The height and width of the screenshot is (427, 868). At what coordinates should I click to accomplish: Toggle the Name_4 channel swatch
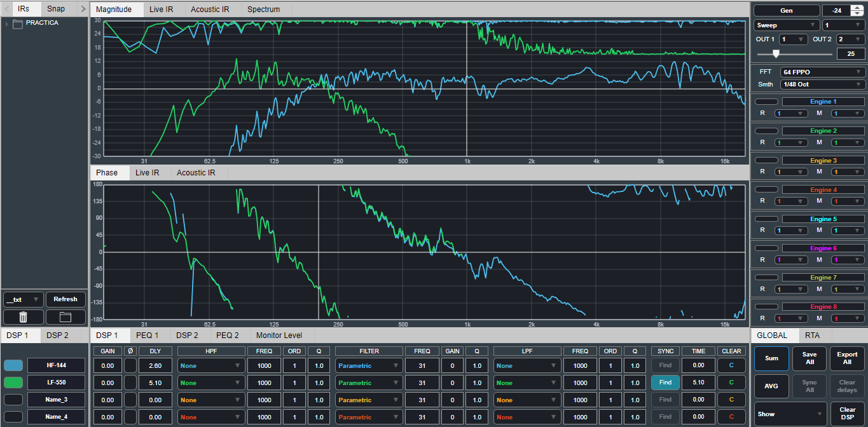[x=13, y=417]
